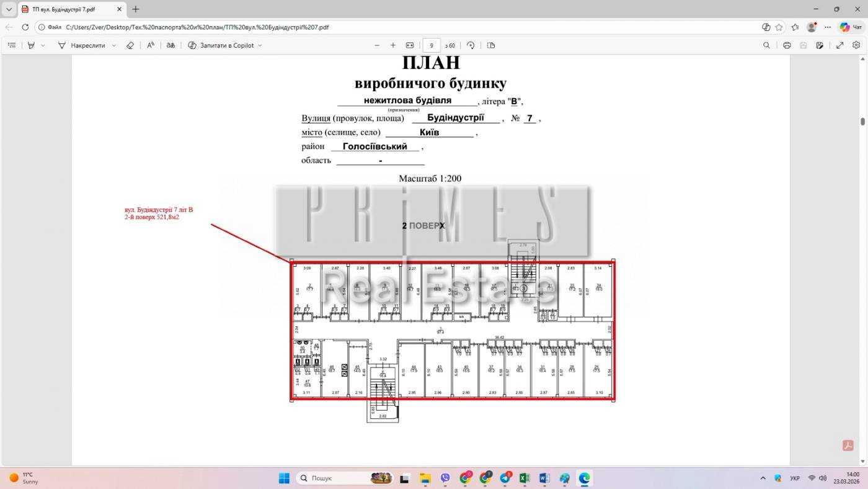Click the Adobe Acrobat floating button
This screenshot has width=868, height=489.
pos(848,446)
